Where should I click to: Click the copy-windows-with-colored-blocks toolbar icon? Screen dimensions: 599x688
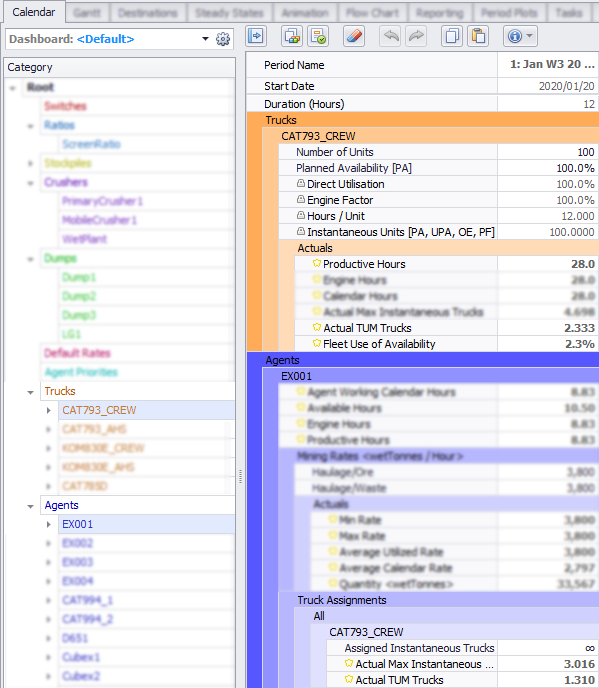pos(292,36)
